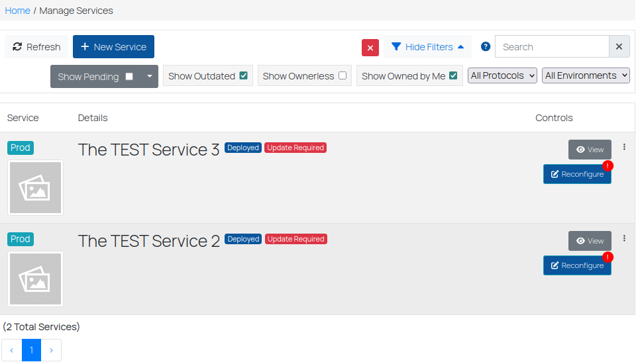
Task: Click Prod badge for TEST Service 2
Action: pos(21,239)
